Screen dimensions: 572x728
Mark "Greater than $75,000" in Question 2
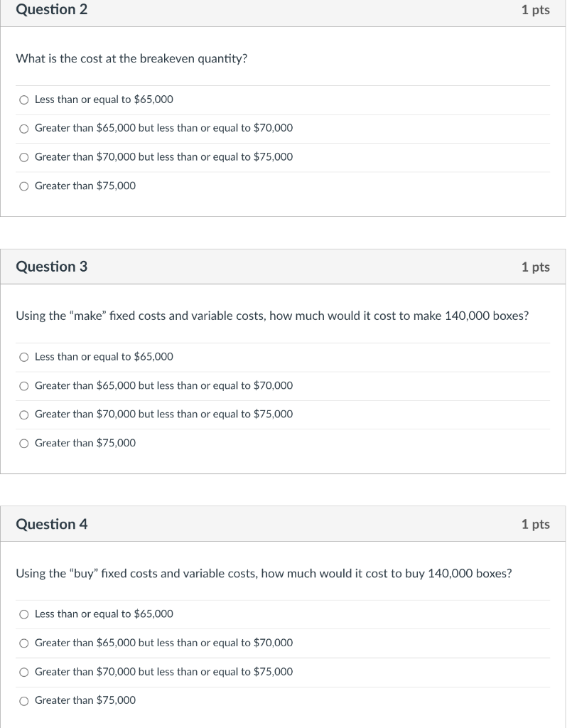coord(24,186)
